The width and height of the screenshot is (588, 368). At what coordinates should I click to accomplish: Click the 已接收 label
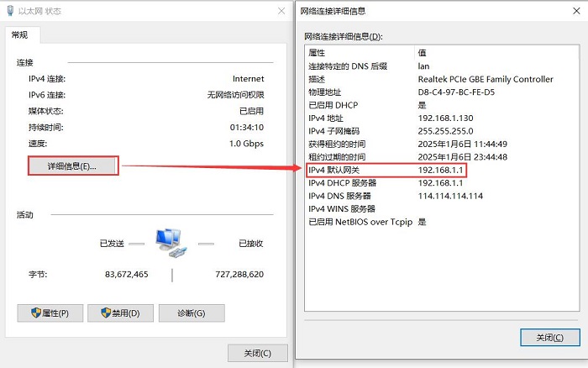click(x=251, y=244)
